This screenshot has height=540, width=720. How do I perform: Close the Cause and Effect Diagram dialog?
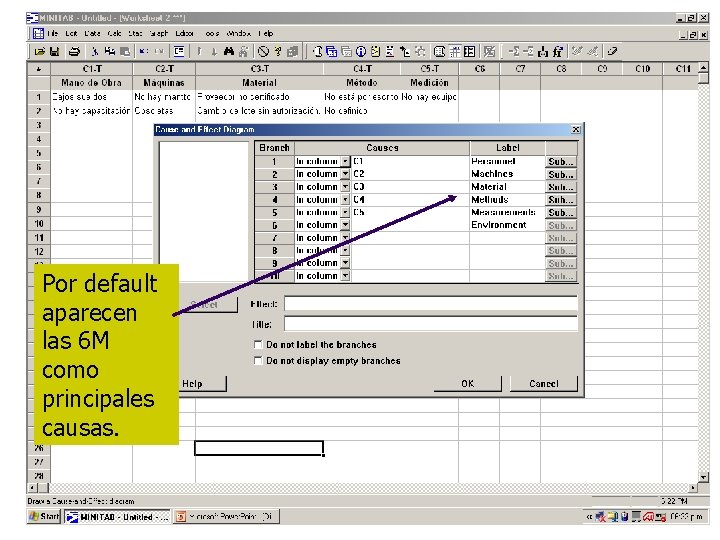click(x=576, y=129)
